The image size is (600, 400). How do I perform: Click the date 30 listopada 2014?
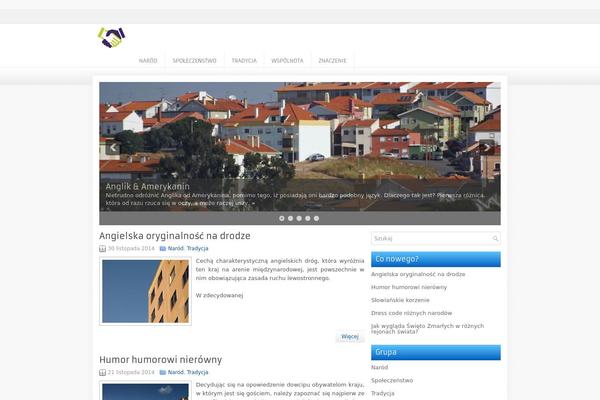point(131,248)
